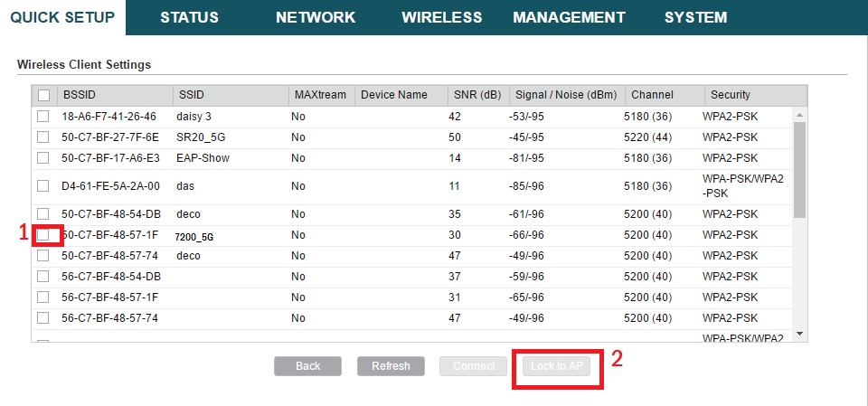Toggle the select-all checkbox in header
The height and width of the screenshot is (406, 868).
[x=43, y=95]
